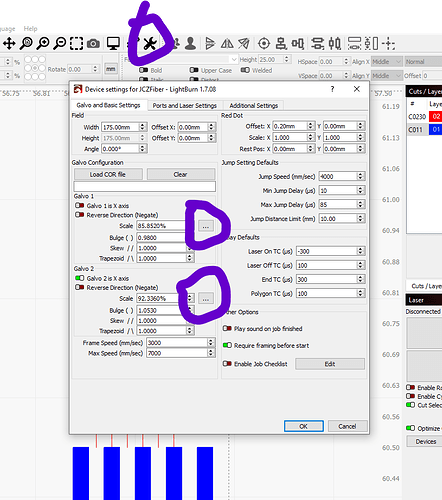Select the red 02 layer color swatch

click(x=436, y=116)
